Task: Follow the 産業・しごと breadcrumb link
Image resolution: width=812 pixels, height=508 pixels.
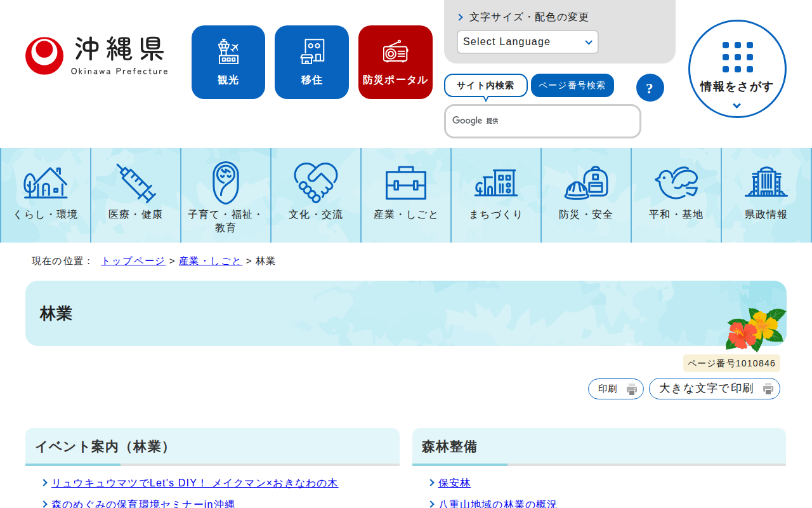Action: pos(210,261)
